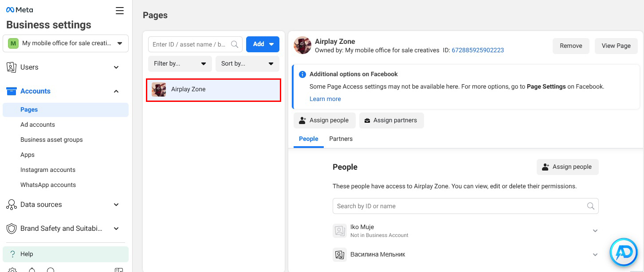Screen dimensions: 644x272
Task: Click the Assign people button below notice
Action: pos(324,120)
